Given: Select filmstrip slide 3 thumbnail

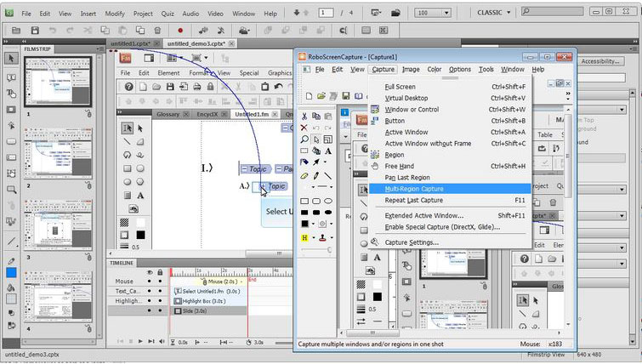Looking at the screenshot, I should [x=58, y=225].
